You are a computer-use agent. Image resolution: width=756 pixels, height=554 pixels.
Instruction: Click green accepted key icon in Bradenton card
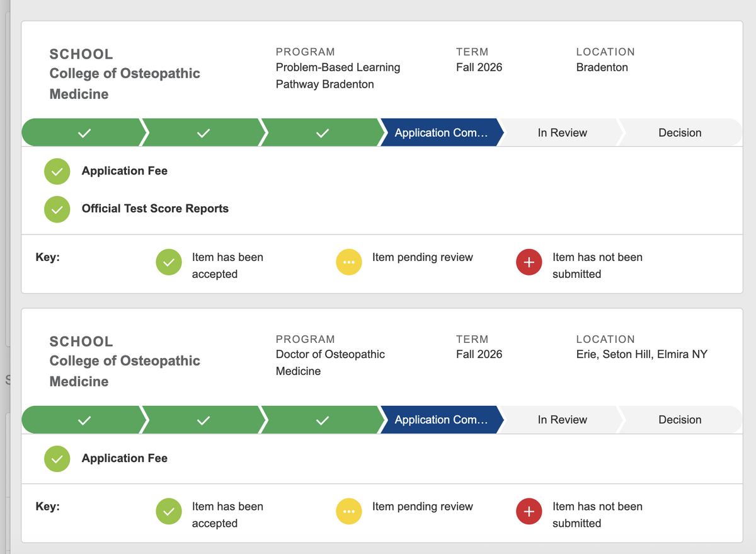[168, 263]
